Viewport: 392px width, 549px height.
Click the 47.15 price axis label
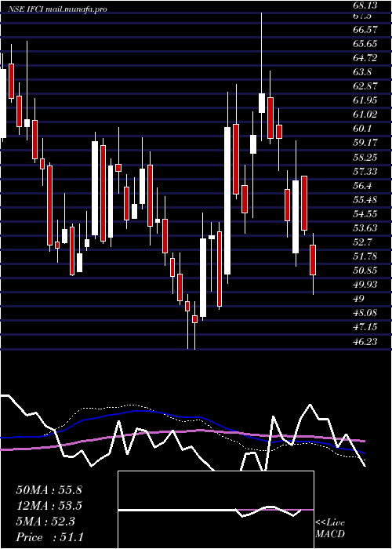[x=365, y=327]
